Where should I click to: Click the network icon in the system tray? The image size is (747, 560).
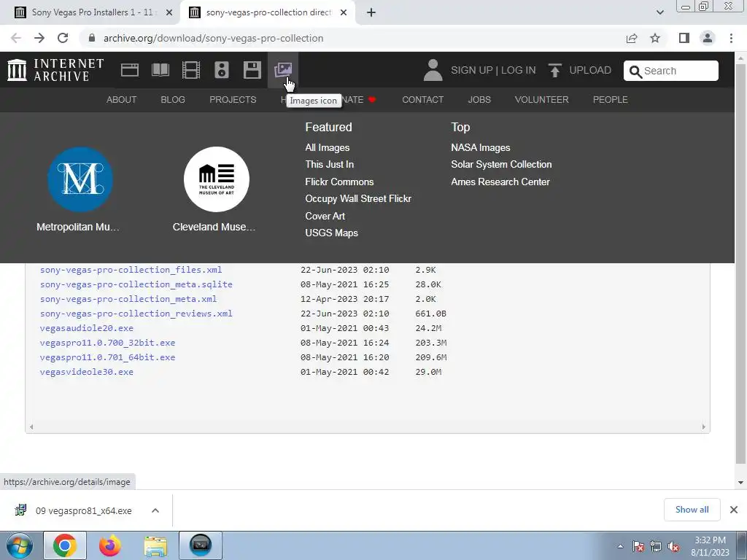coord(656,547)
